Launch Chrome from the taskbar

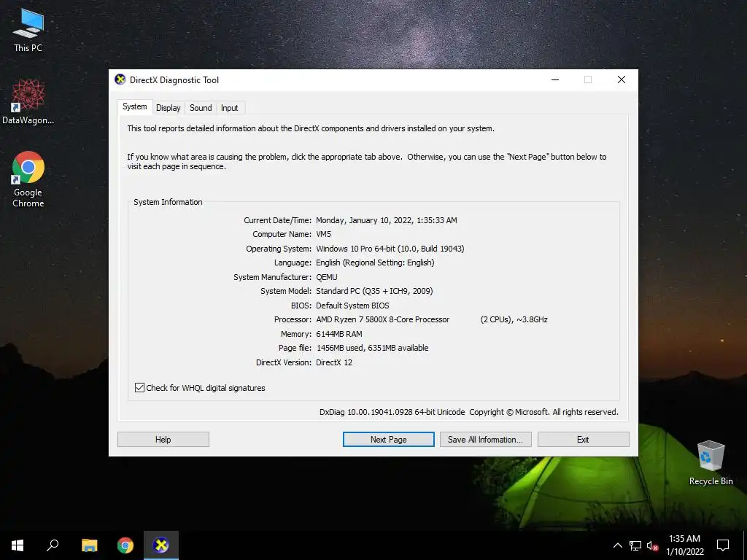click(125, 545)
